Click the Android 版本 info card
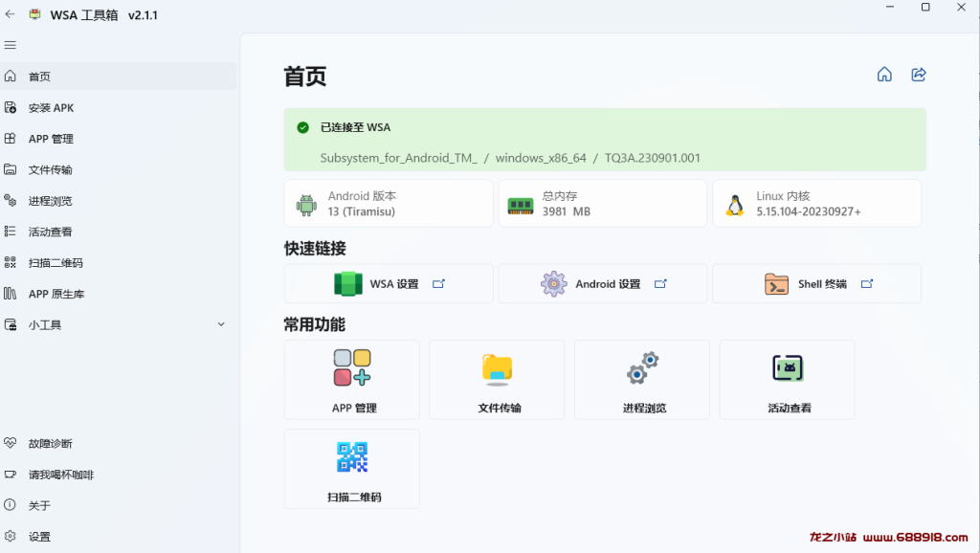 389,204
